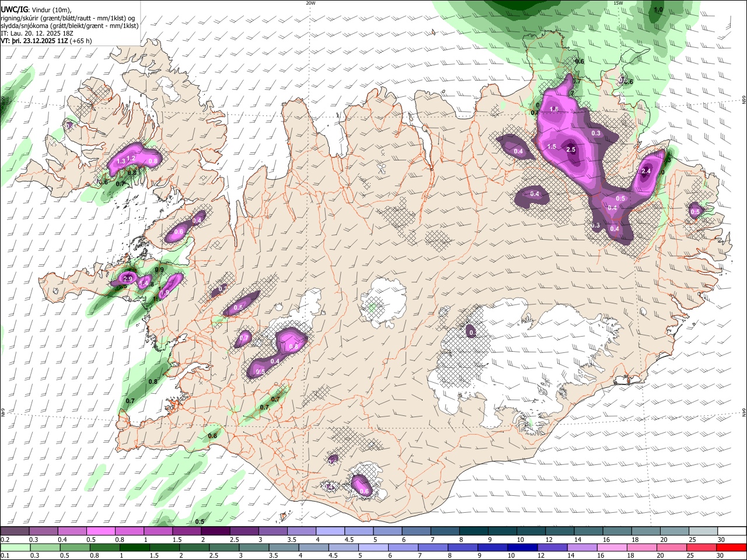The width and height of the screenshot is (747, 560).
Task: Select the bright red 30 legend swatch
Action: coord(731,547)
